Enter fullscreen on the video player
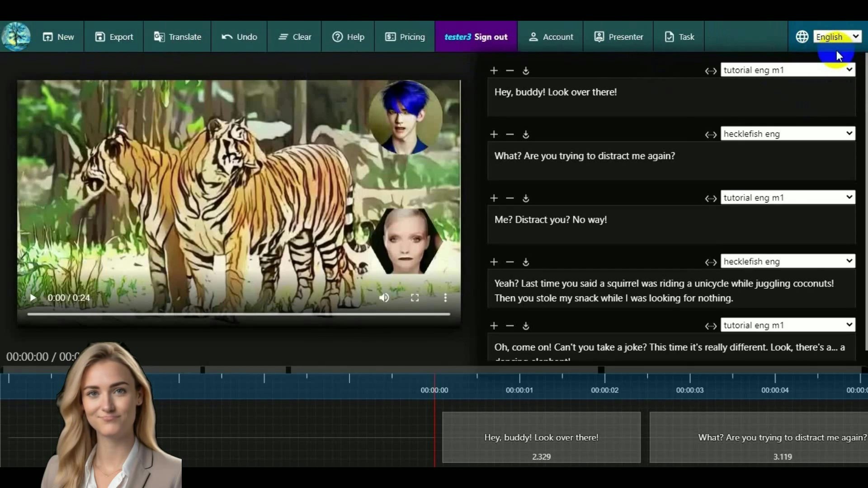This screenshot has width=868, height=488. click(415, 297)
